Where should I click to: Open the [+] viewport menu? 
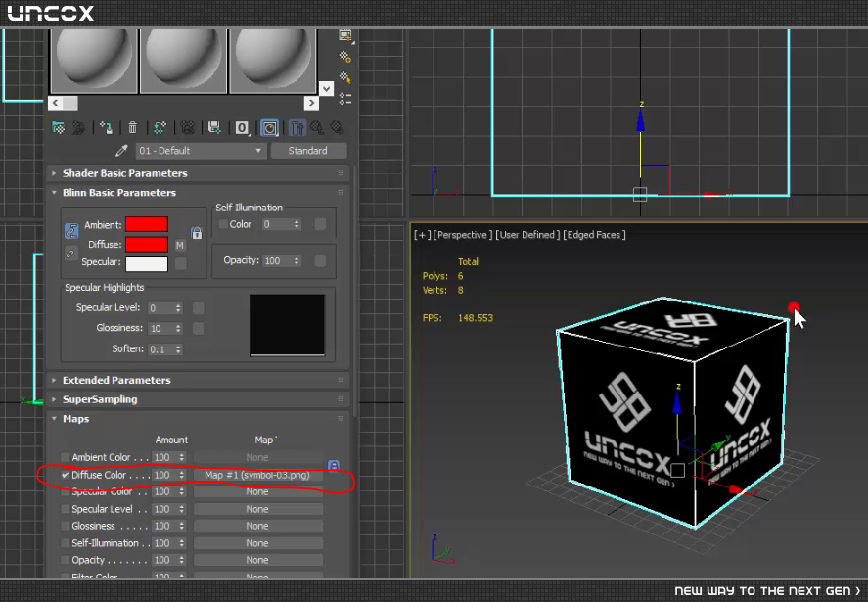pos(422,235)
